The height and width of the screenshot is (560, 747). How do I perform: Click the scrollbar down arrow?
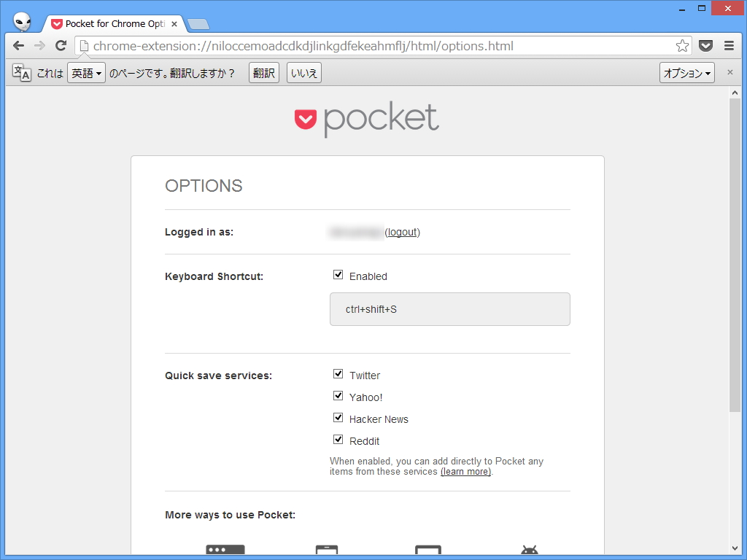(x=735, y=549)
